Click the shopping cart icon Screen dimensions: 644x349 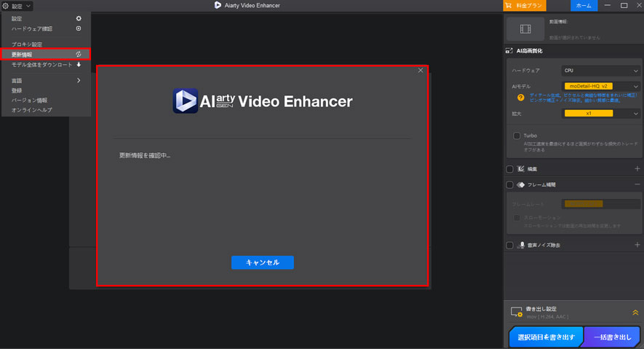click(x=509, y=5)
